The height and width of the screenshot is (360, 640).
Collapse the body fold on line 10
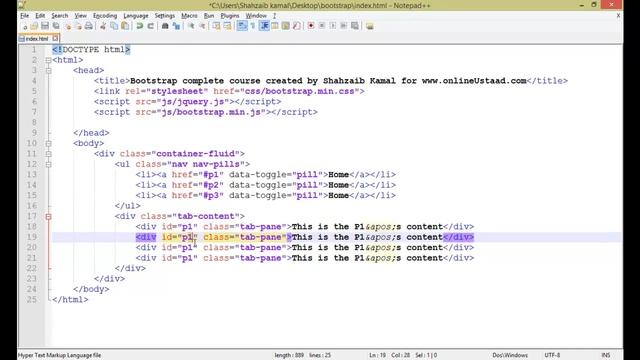[x=48, y=143]
